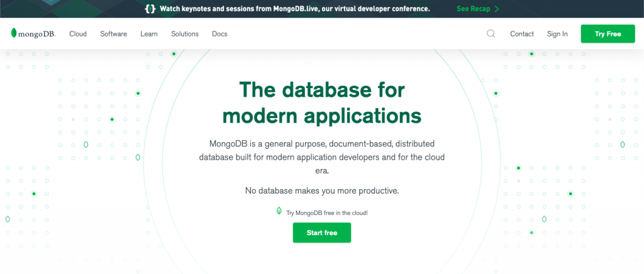Click 'The database for modern applications' heading
Image resolution: width=644 pixels, height=274 pixels.
322,102
